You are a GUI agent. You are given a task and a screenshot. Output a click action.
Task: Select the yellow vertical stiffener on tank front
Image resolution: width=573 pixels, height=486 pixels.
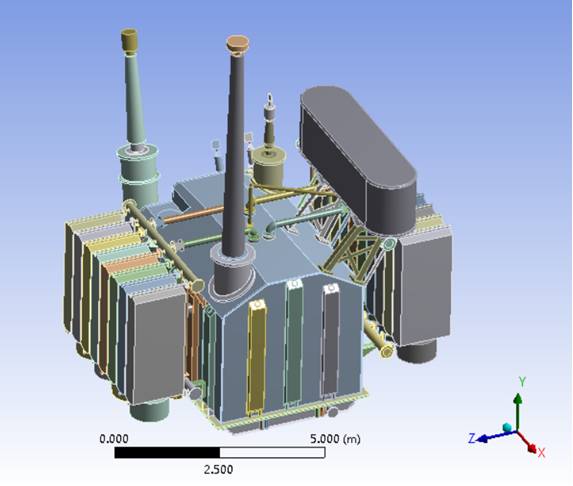[x=257, y=358]
